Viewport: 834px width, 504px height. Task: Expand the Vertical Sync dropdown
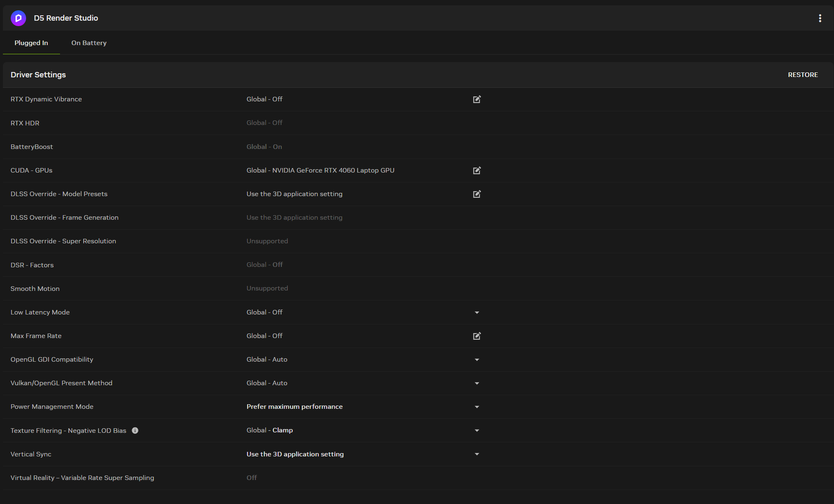pyautogui.click(x=477, y=454)
